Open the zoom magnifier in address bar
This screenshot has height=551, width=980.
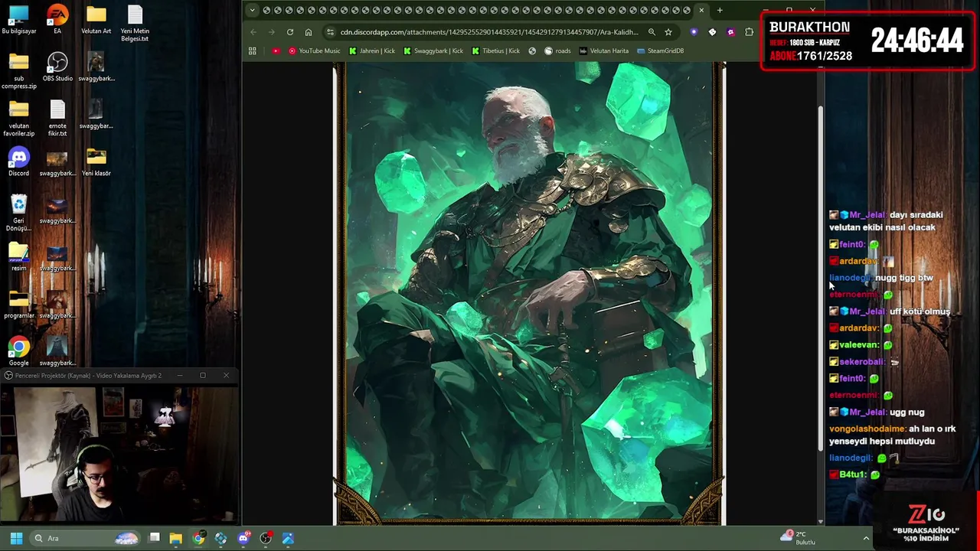[652, 32]
